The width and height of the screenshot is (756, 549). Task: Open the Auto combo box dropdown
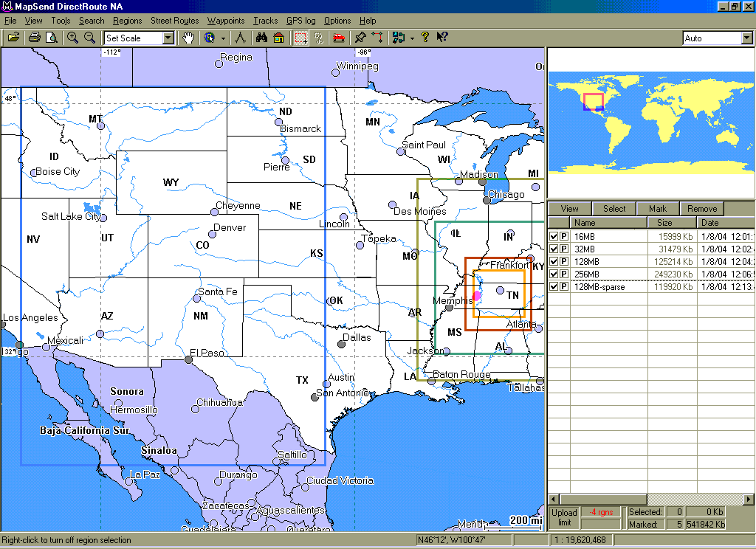click(x=747, y=38)
